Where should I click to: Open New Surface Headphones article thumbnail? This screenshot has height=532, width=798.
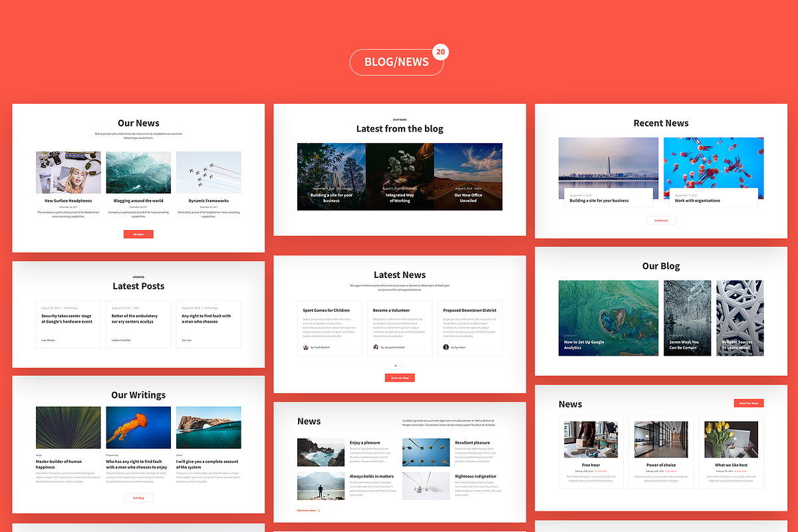click(x=68, y=172)
